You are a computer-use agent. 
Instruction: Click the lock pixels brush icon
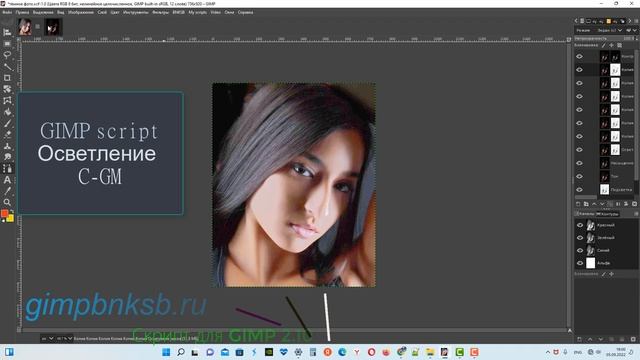[x=604, y=45]
